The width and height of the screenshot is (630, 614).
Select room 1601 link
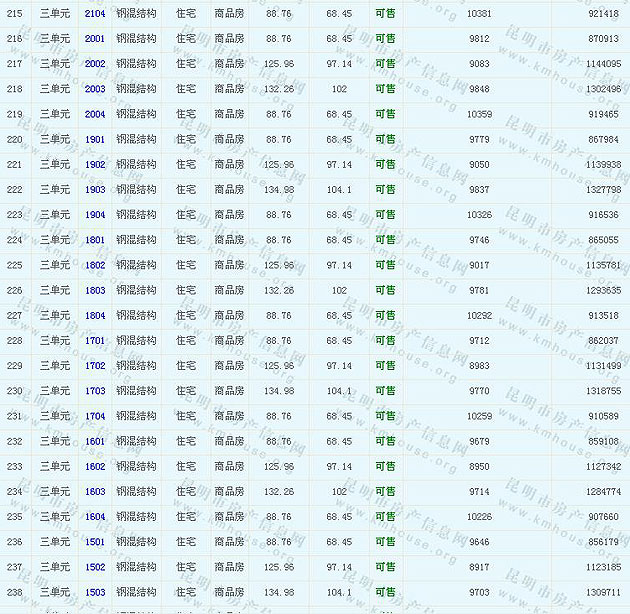[95, 441]
